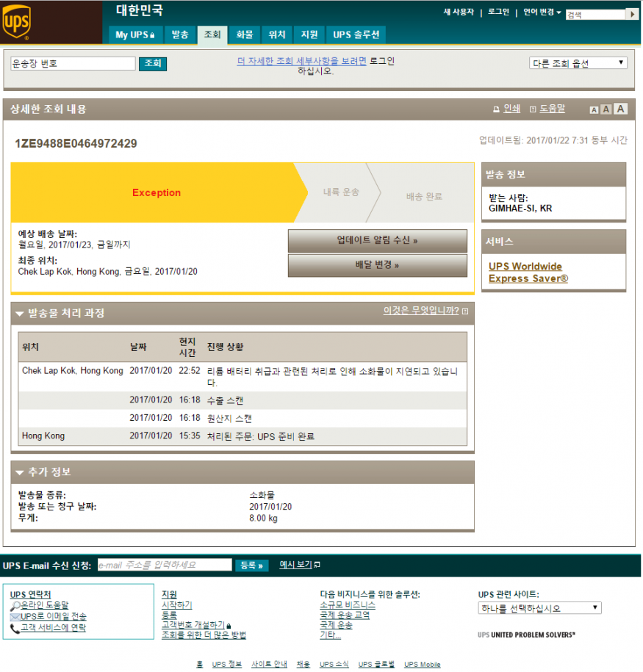Click the UPS로 이메일 전송 link
643x672 pixels.
click(x=54, y=616)
